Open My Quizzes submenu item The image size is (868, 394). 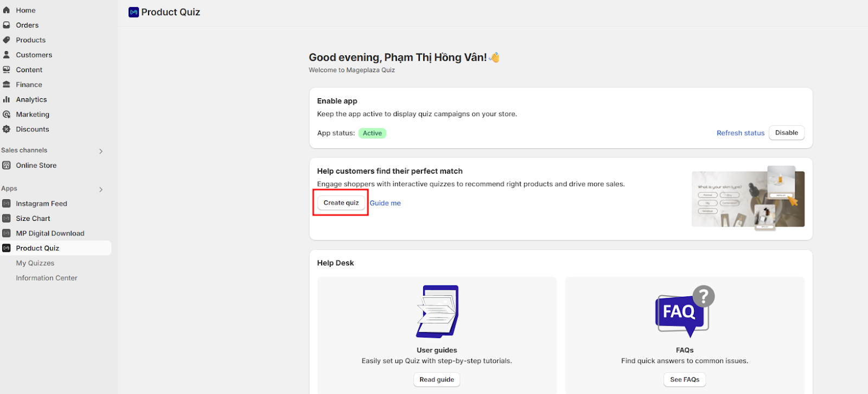(x=35, y=263)
